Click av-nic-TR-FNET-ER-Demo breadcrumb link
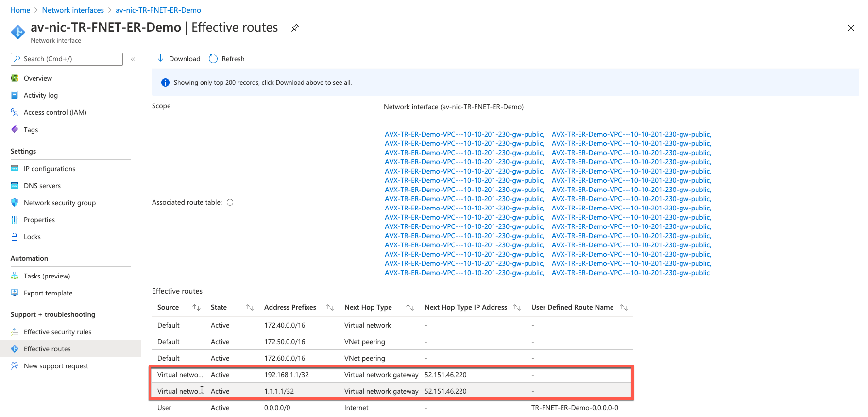Image resolution: width=868 pixels, height=417 pixels. (x=158, y=10)
